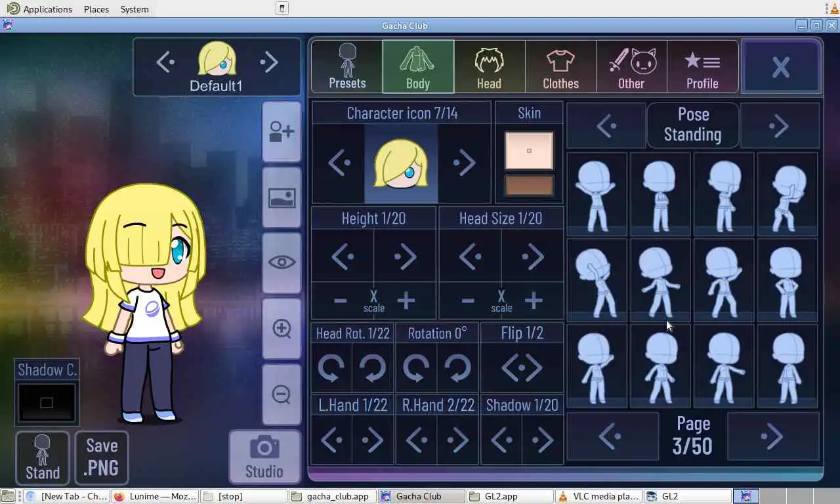Go to next pose page

[x=774, y=436]
